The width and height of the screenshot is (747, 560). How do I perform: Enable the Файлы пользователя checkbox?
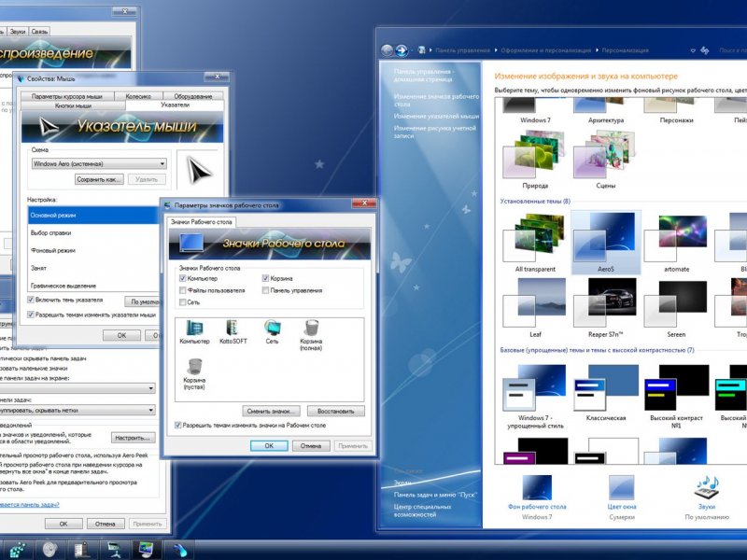pyautogui.click(x=182, y=290)
